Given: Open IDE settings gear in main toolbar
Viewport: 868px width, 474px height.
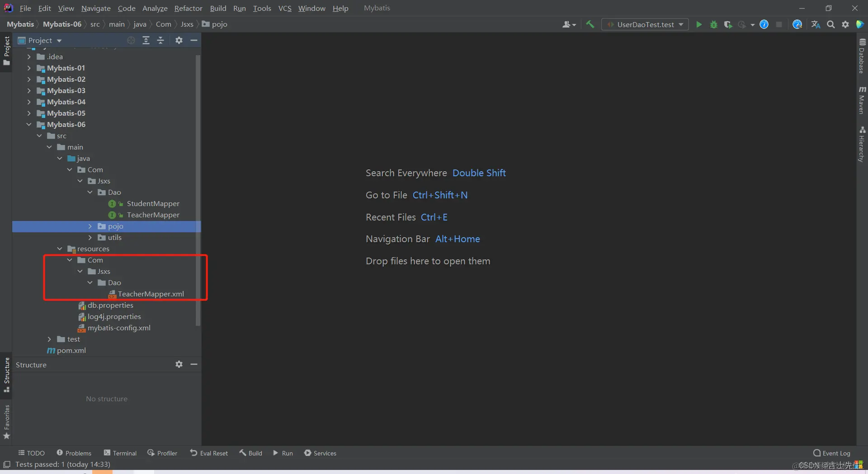Looking at the screenshot, I should [845, 24].
